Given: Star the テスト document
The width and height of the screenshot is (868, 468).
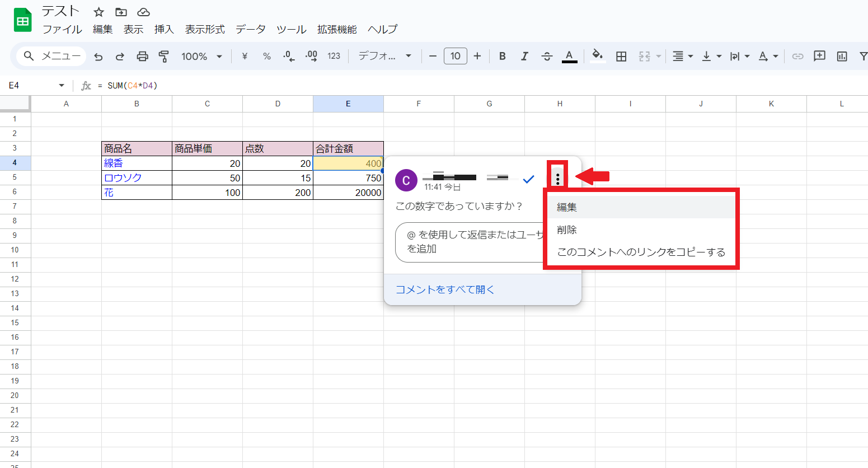Looking at the screenshot, I should click(98, 12).
